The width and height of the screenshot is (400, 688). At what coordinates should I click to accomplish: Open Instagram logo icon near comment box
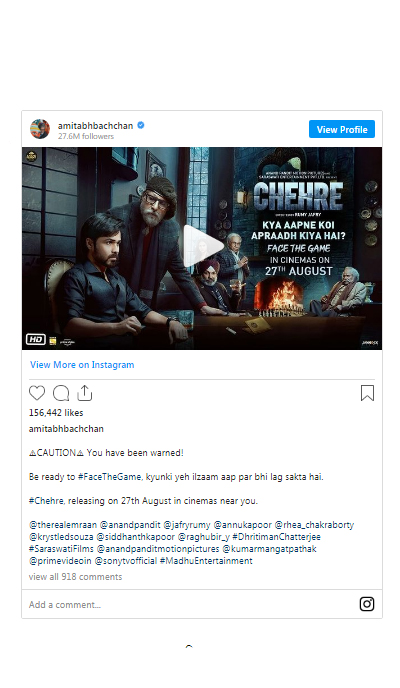tap(367, 604)
